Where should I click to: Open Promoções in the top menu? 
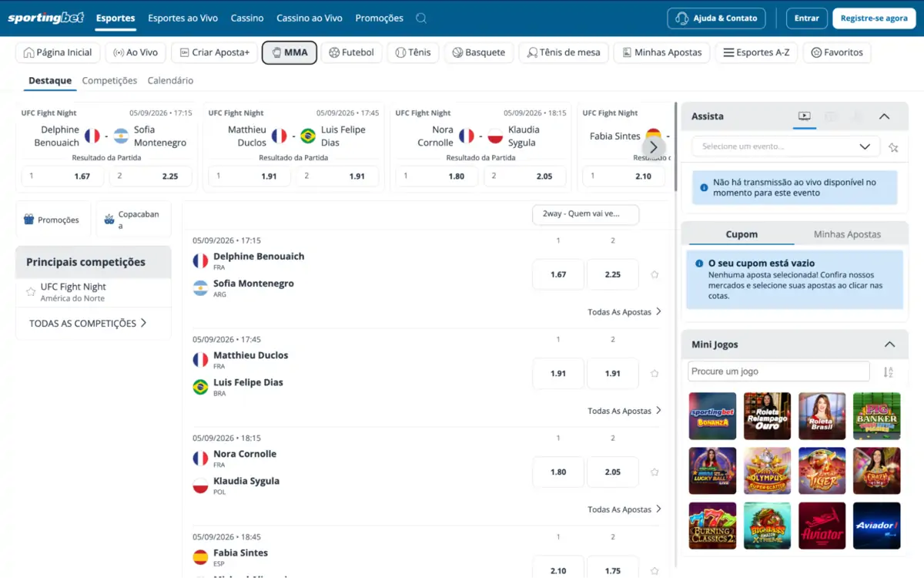point(380,18)
